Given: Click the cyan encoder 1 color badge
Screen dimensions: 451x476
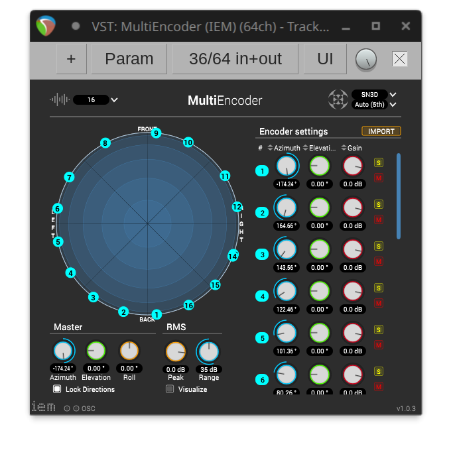Looking at the screenshot, I should click(x=262, y=171).
